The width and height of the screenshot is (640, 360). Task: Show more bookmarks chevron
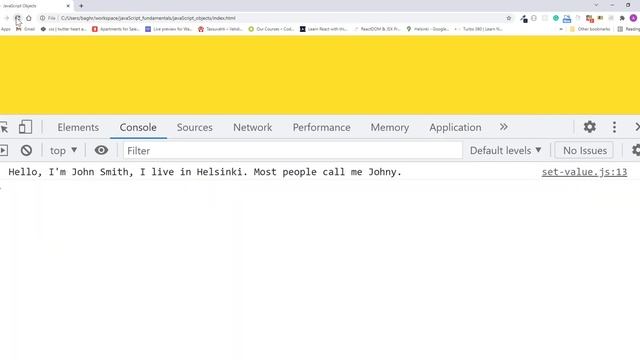pyautogui.click(x=561, y=29)
